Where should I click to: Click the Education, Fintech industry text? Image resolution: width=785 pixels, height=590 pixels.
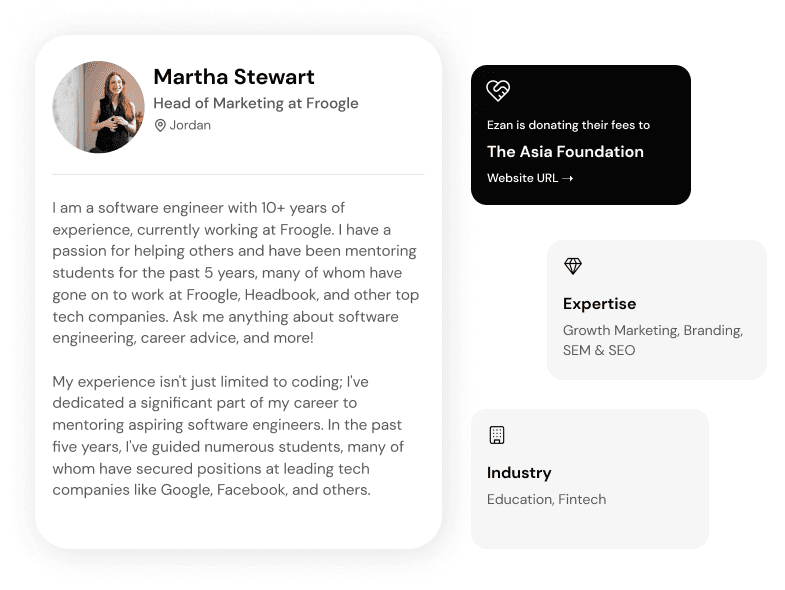click(546, 499)
